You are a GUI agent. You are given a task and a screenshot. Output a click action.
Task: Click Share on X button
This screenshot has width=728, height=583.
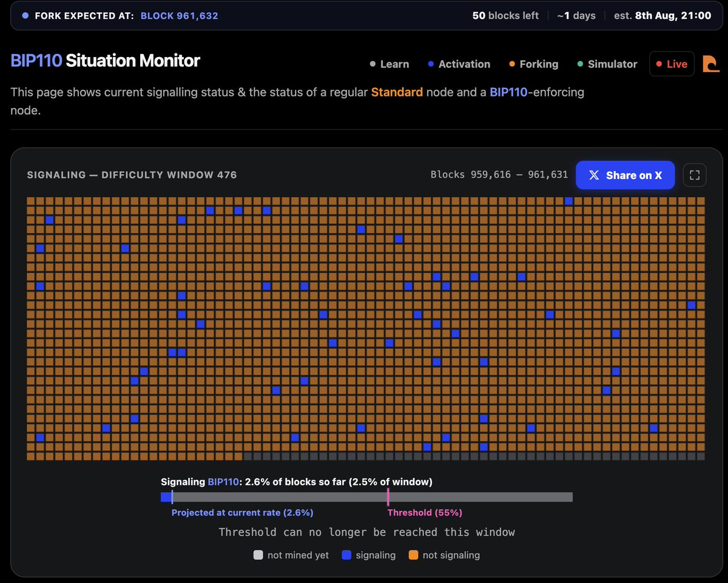[x=625, y=175]
